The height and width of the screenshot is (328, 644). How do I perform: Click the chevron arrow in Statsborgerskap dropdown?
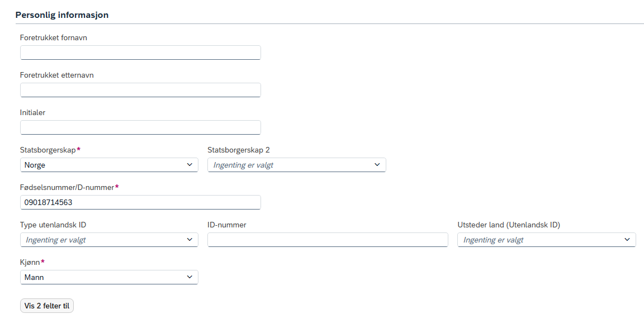pyautogui.click(x=190, y=165)
